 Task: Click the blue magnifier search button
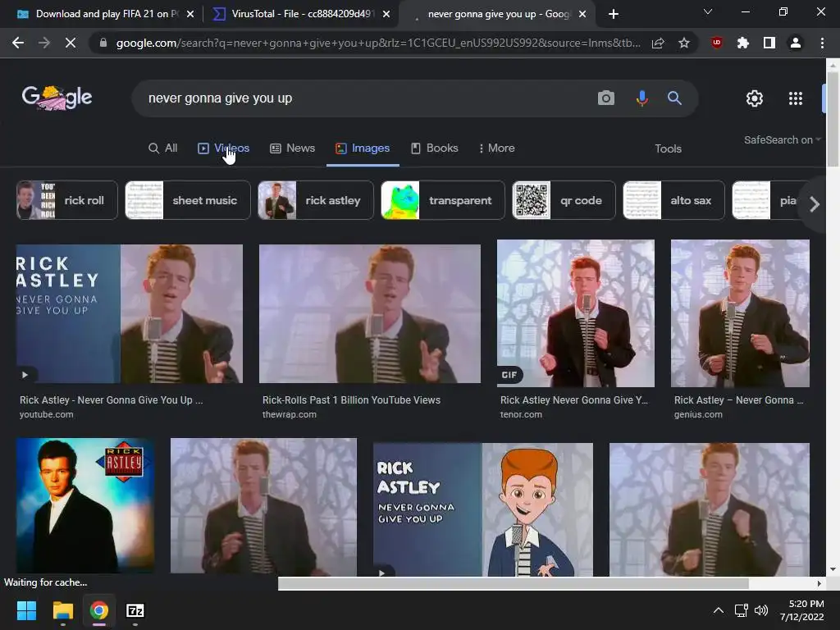pyautogui.click(x=674, y=98)
